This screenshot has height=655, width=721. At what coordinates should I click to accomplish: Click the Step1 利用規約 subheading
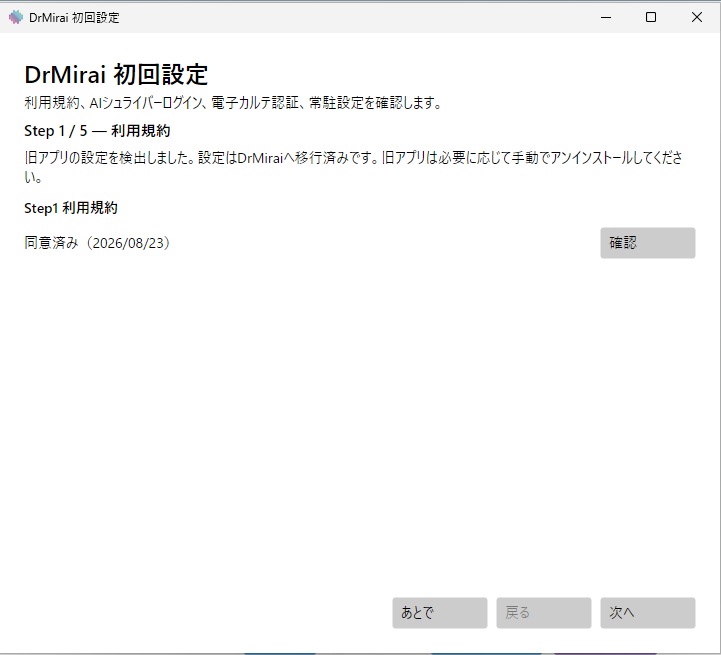(x=71, y=208)
